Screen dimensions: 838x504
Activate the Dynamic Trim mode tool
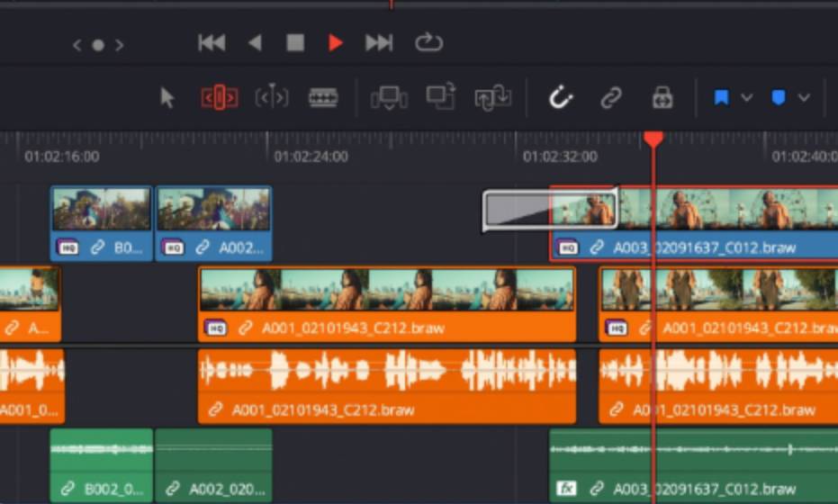click(272, 97)
